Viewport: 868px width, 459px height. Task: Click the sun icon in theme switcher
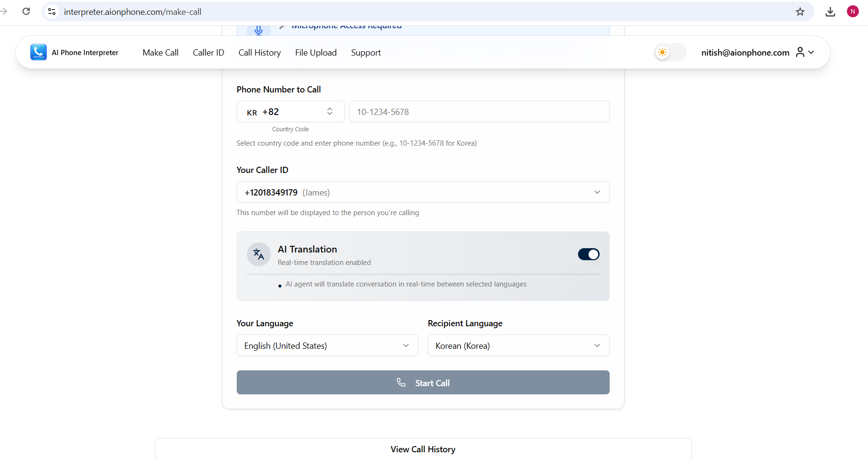point(662,52)
